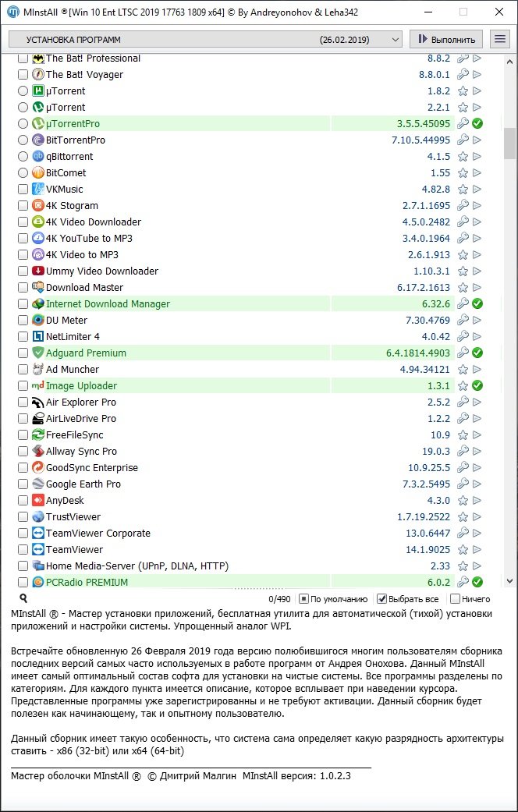Select the qBittorrent radio button

[x=23, y=156]
